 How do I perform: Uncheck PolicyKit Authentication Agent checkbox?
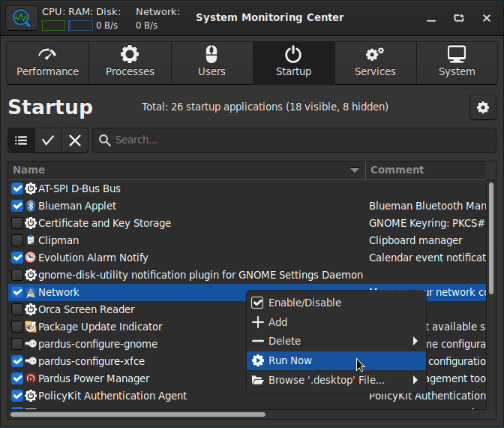click(x=17, y=396)
